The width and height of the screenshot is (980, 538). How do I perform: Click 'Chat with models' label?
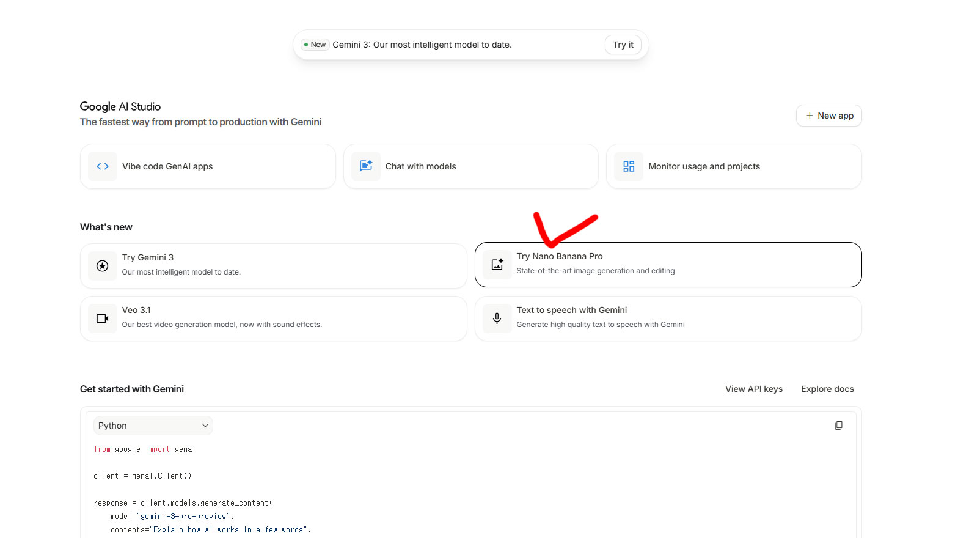(421, 166)
